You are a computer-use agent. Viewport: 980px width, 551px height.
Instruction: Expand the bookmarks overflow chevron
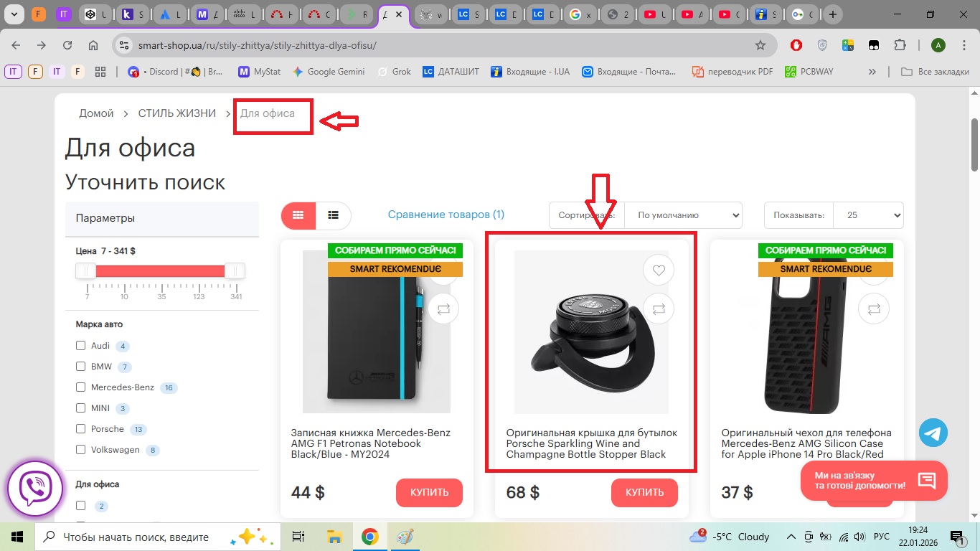[872, 72]
